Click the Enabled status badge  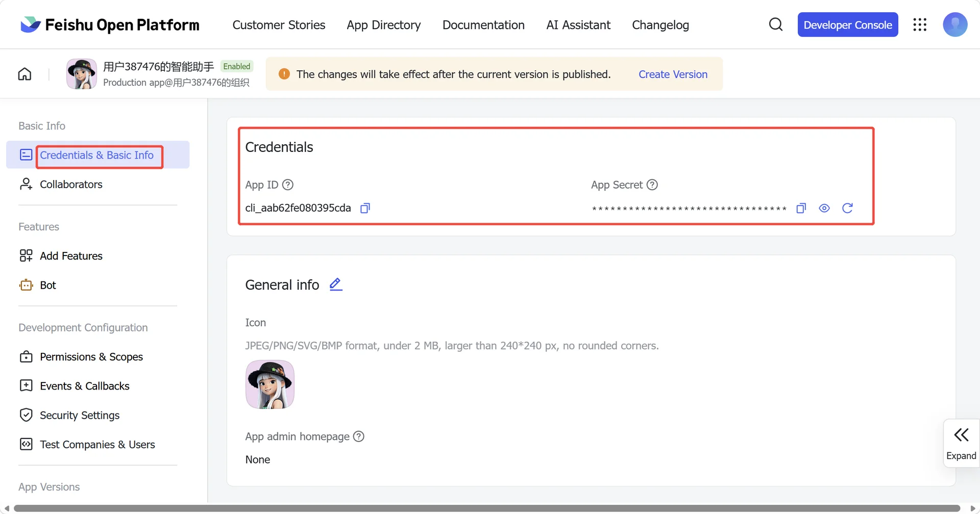[237, 66]
